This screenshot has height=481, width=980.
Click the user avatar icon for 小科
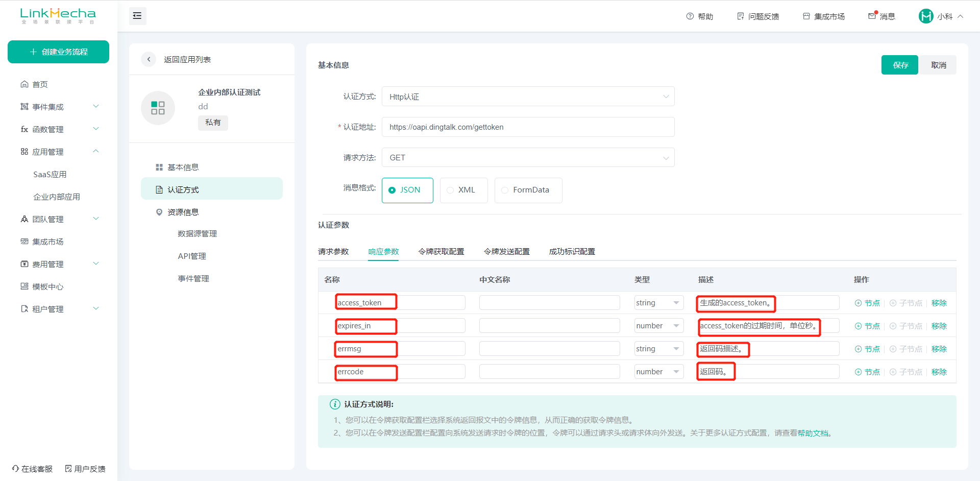[926, 16]
